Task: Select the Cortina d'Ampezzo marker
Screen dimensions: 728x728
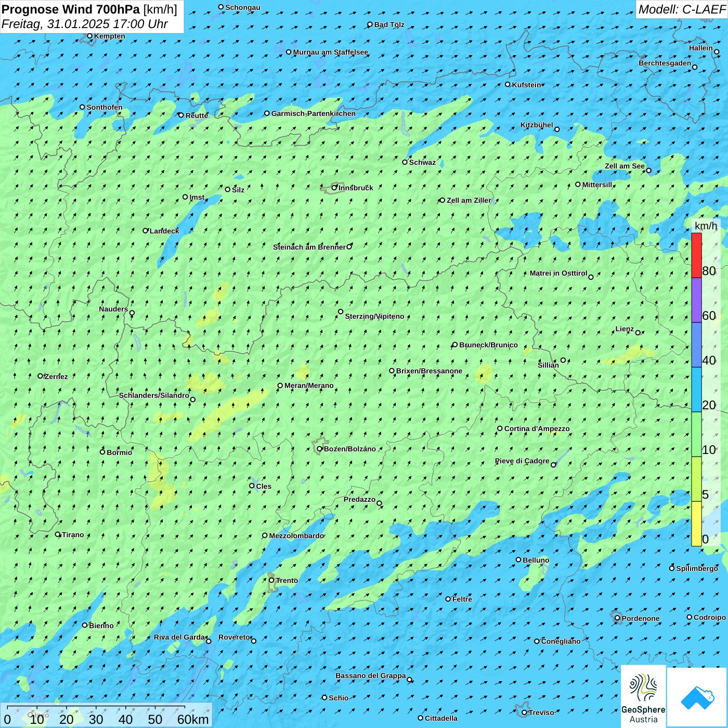Action: point(500,428)
